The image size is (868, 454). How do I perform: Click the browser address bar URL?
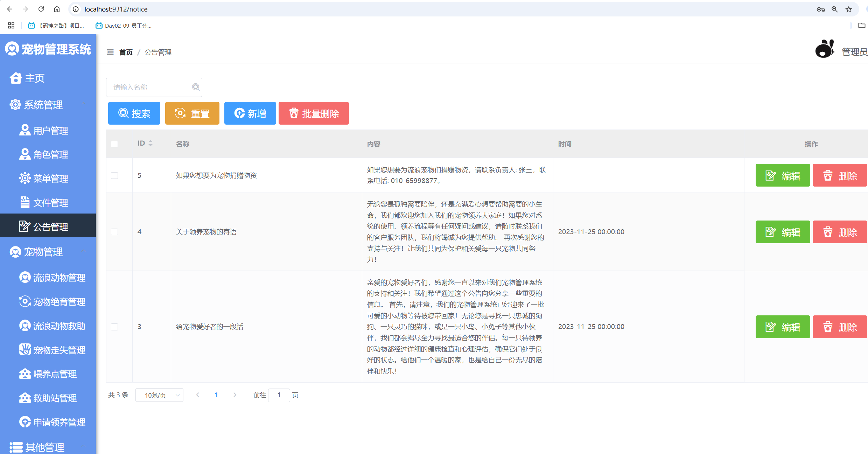(x=116, y=9)
